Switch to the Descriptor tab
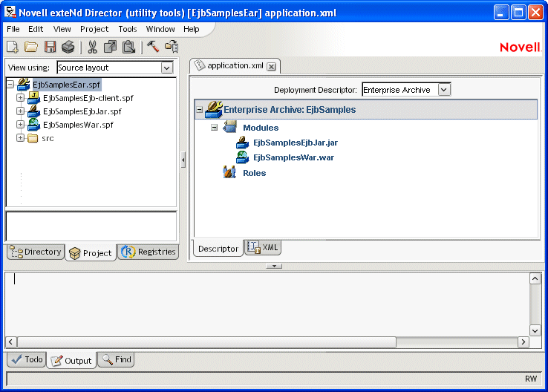 click(x=218, y=249)
